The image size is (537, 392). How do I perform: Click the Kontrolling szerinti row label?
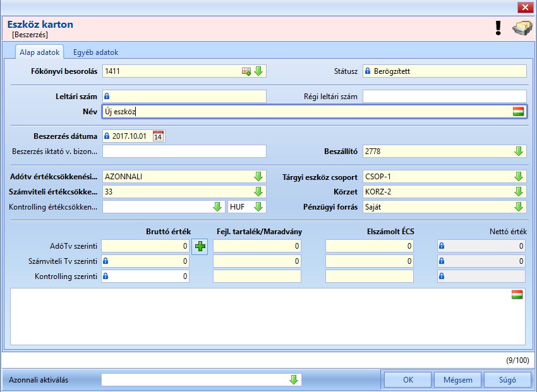pos(66,276)
